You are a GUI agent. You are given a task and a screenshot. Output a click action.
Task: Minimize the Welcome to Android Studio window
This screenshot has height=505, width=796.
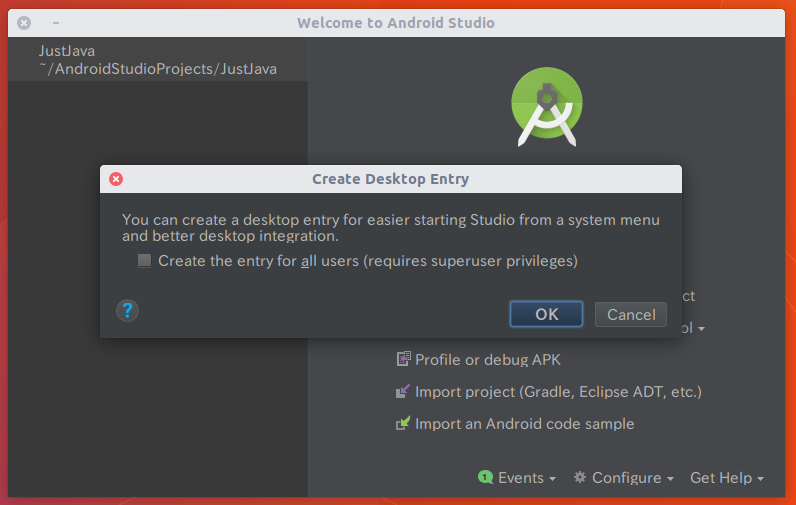click(x=56, y=23)
